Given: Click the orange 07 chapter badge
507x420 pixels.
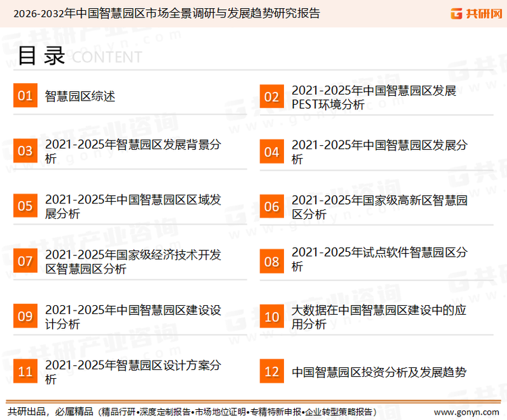Looking at the screenshot, I should tap(25, 261).
